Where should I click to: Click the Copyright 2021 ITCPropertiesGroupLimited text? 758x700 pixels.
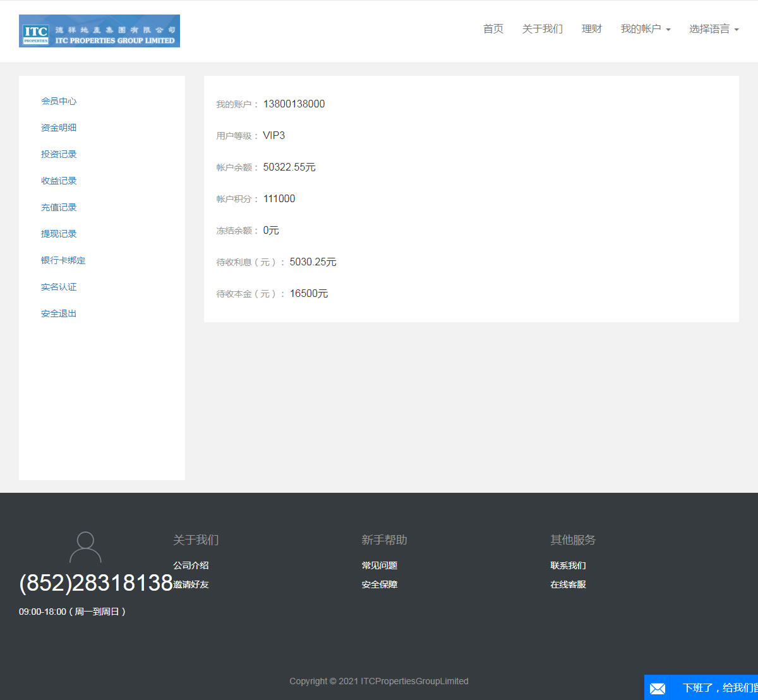click(x=379, y=681)
